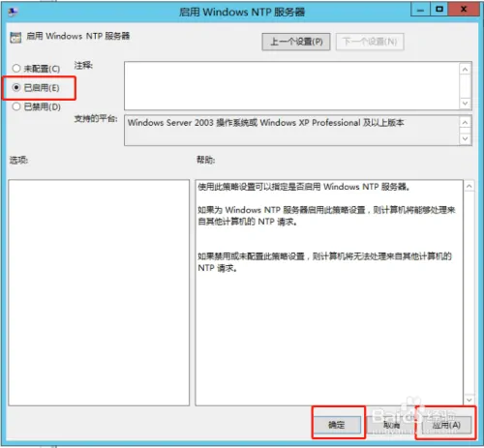The height and width of the screenshot is (448, 484).
Task: Click the supported platform box scroll down arrow
Action: (465, 138)
